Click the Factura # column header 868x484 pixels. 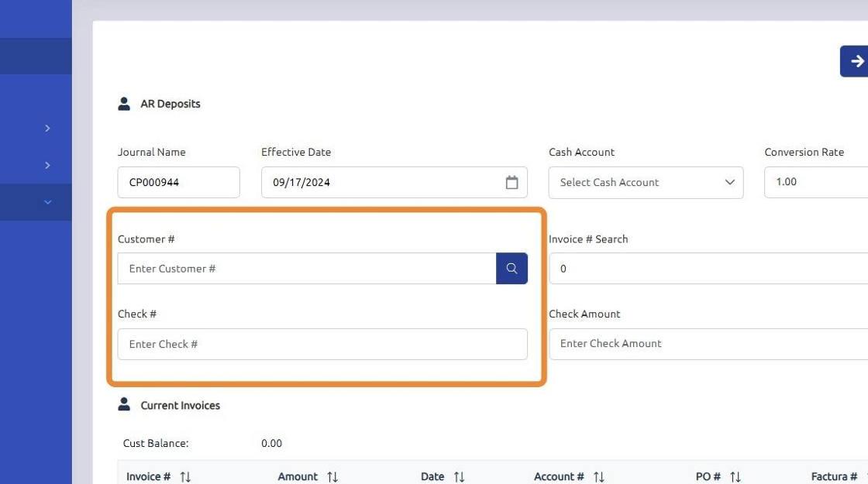tap(833, 477)
